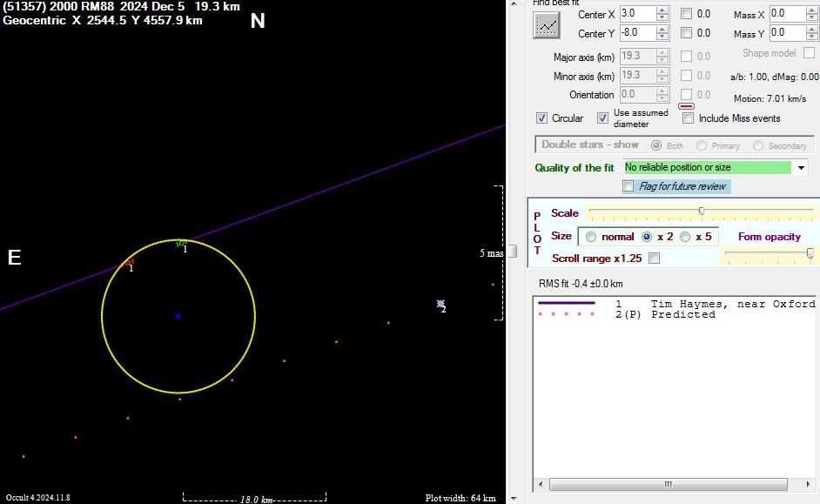820x504 pixels.
Task: Click the green marker at the circle's top
Action: pos(181,244)
